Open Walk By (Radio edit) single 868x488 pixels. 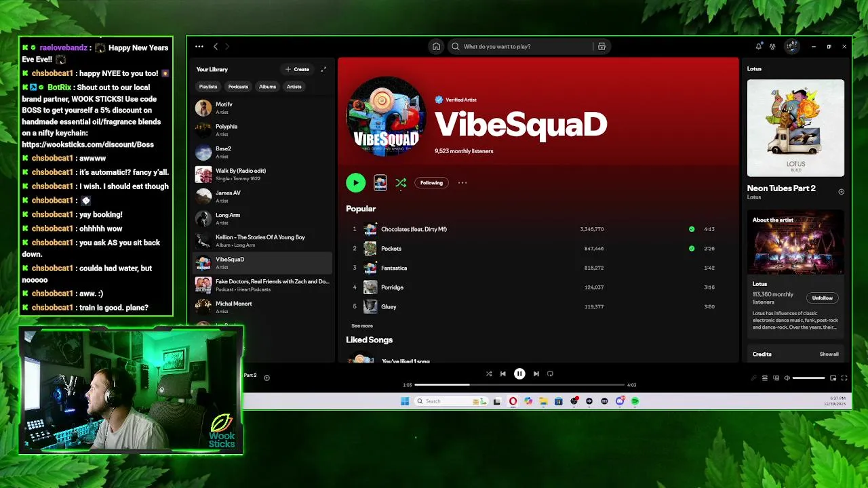[262, 174]
